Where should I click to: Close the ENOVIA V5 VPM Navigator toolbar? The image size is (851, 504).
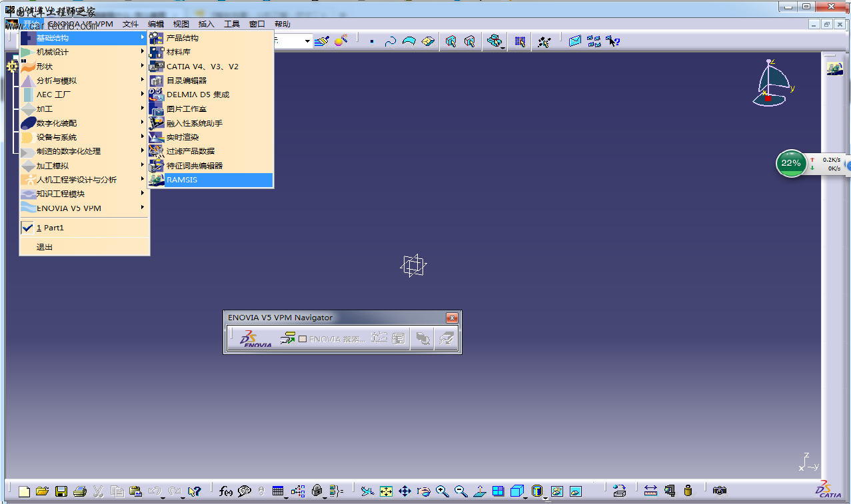point(452,318)
